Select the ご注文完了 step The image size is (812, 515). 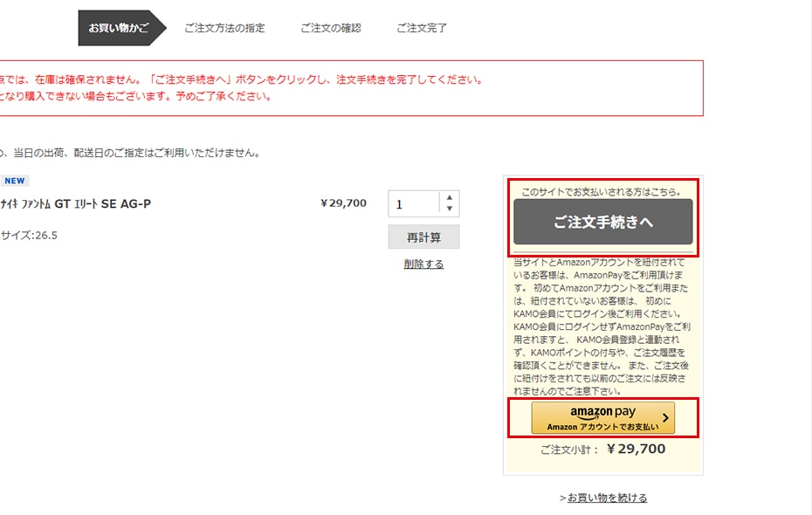click(x=421, y=28)
